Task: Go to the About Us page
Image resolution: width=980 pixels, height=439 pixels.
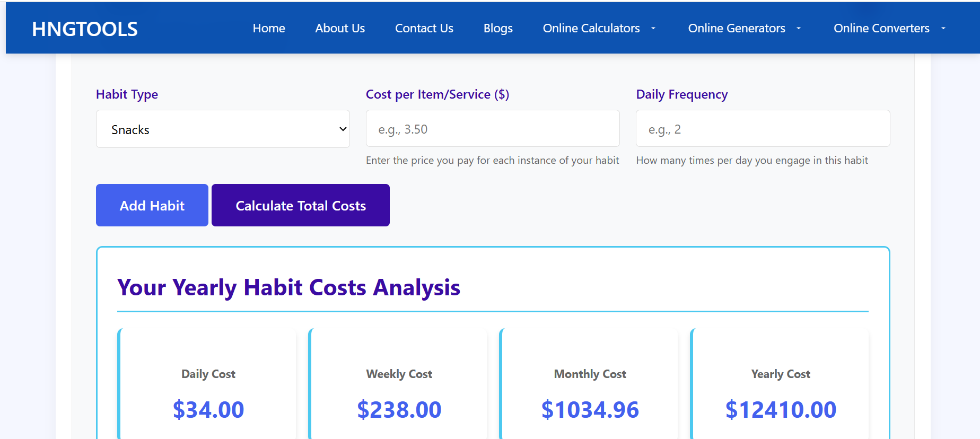Action: point(340,28)
